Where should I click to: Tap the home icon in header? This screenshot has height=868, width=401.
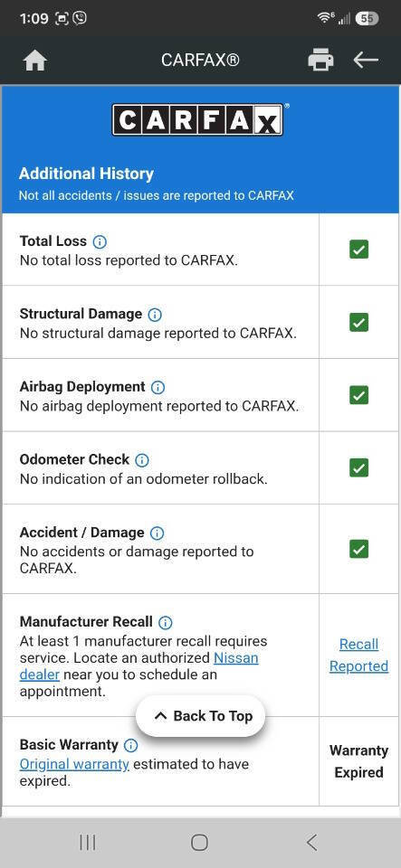coord(35,61)
